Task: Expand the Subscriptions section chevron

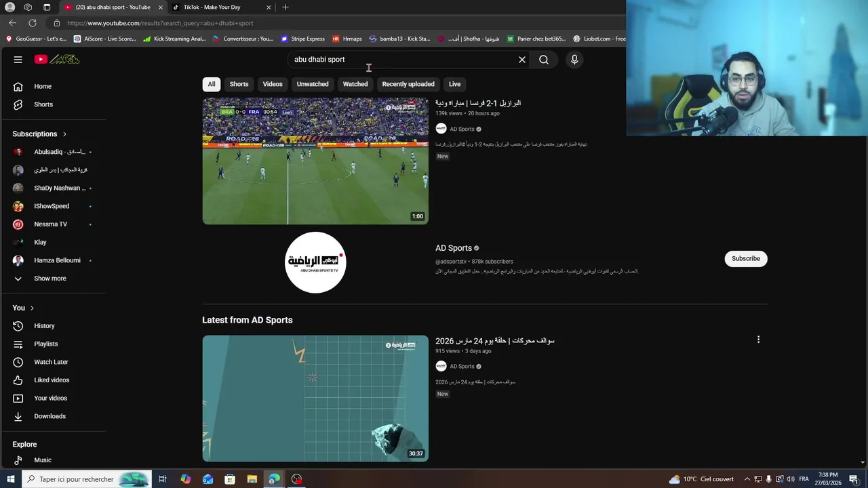Action: pos(64,134)
